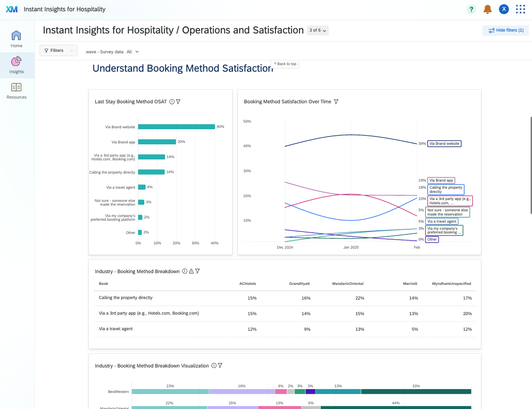Click the Via Brand app bar
532x409 pixels.
[157, 142]
